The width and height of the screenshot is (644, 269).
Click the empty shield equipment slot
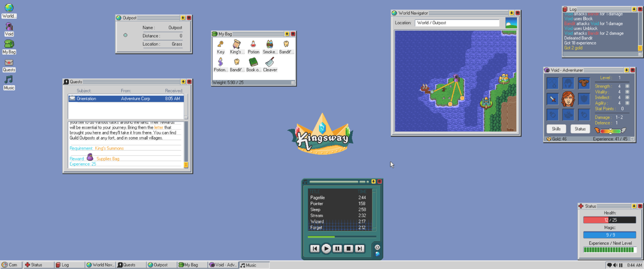pyautogui.click(x=583, y=99)
